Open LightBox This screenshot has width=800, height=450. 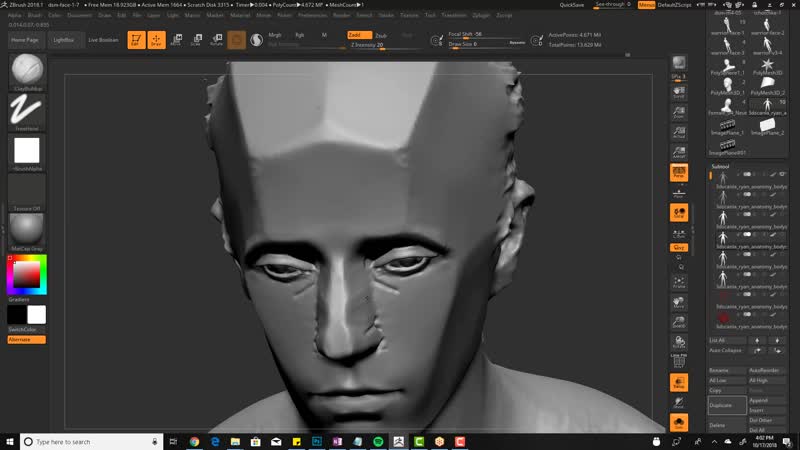click(x=64, y=40)
